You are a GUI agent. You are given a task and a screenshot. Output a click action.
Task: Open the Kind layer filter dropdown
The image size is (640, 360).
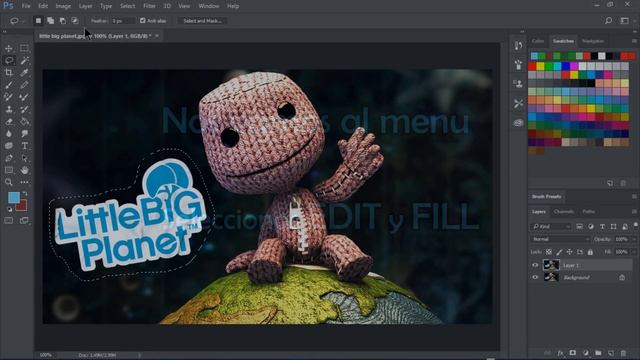pyautogui.click(x=551, y=227)
